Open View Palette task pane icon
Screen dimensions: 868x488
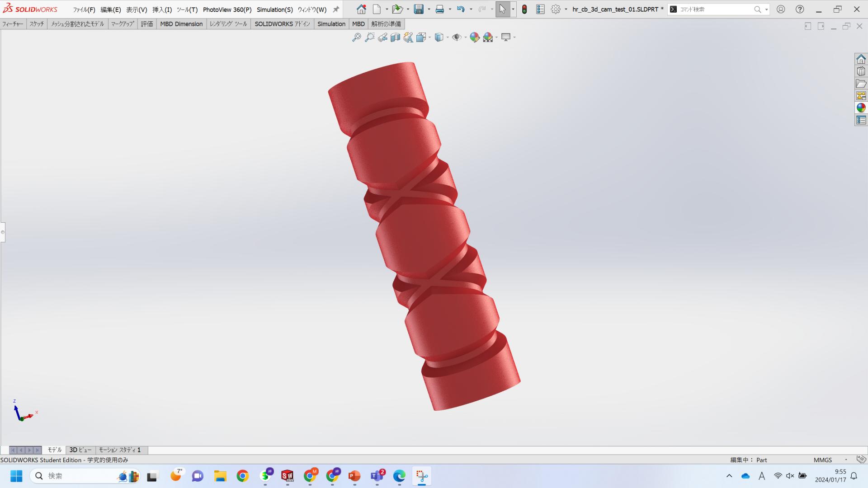click(x=861, y=96)
